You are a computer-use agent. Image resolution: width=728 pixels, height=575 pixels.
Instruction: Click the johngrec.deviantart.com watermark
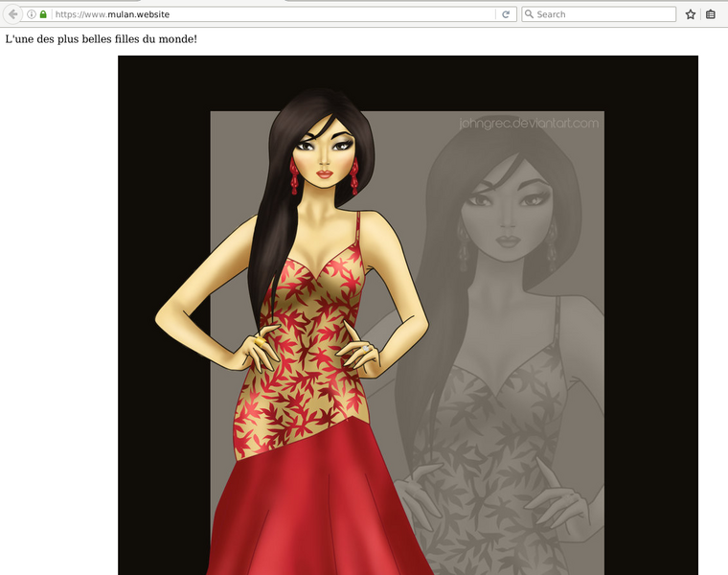tap(528, 124)
